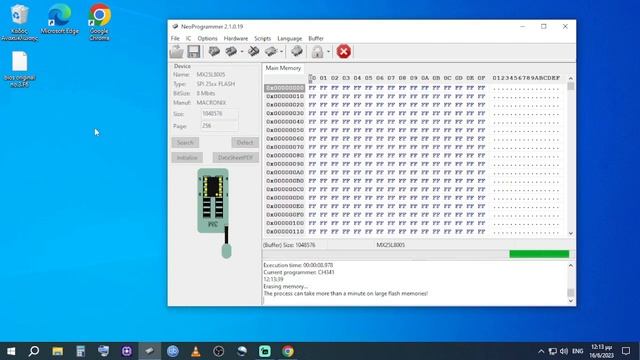Open OBS Studio taskbar icon
The width and height of the screenshot is (640, 360).
tap(219, 351)
